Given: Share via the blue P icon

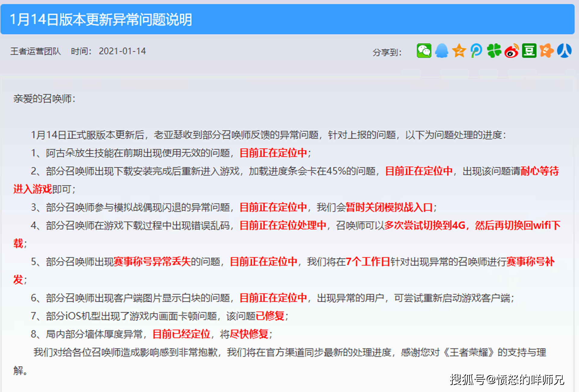Looking at the screenshot, I should (476, 51).
